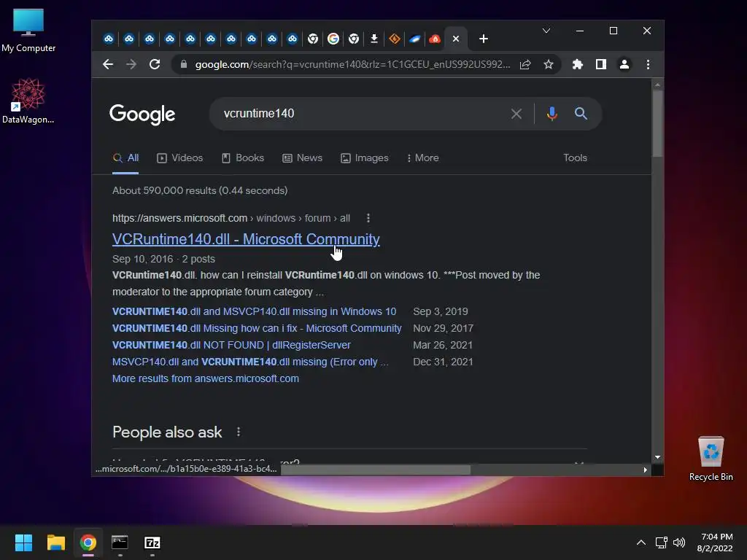Click the scroll-up arrow of the page scrollbar

tap(657, 85)
